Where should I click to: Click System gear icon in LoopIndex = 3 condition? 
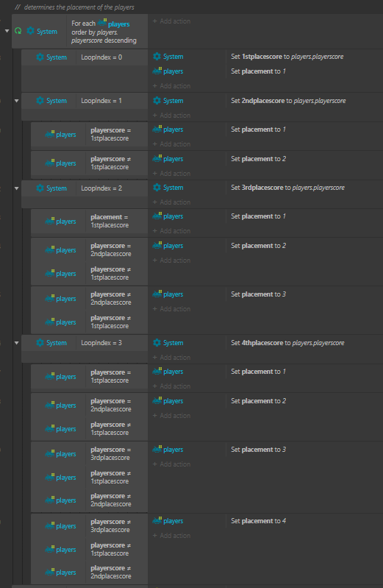(40, 343)
